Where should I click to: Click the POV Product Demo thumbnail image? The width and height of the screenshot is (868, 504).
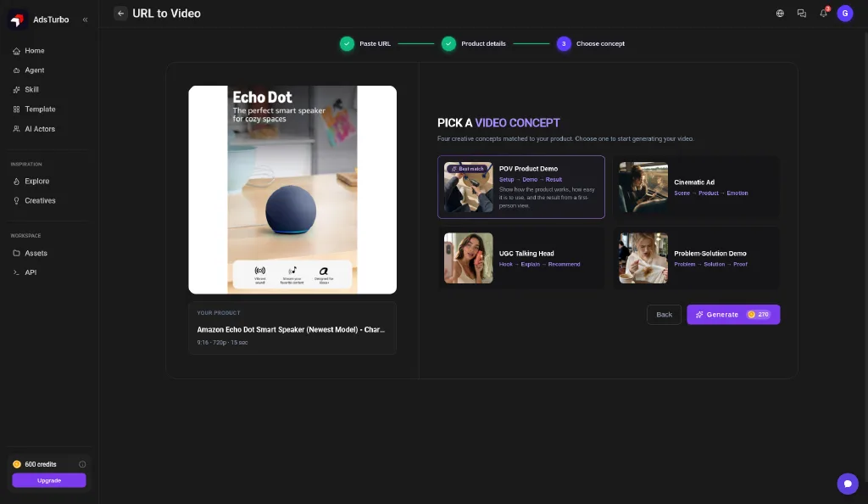[468, 188]
